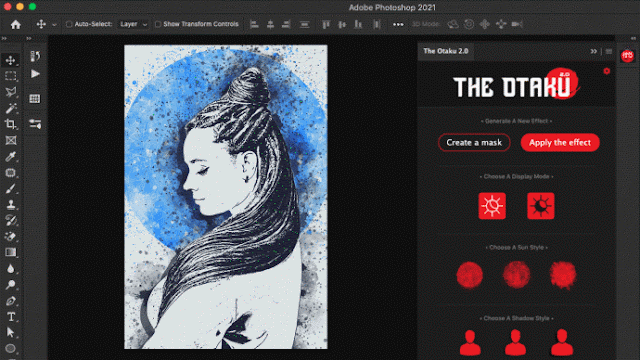Image resolution: width=640 pixels, height=360 pixels.
Task: Open the Move tool preset picker arrow
Action: click(x=54, y=24)
